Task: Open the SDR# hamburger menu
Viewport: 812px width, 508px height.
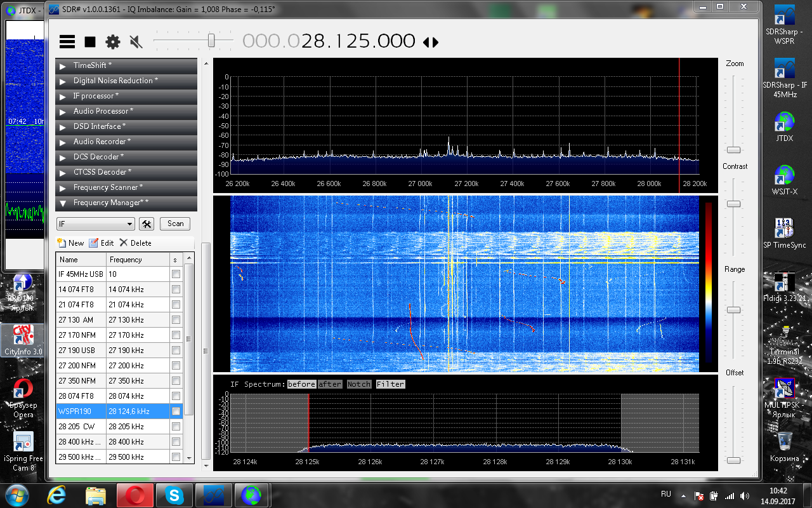Action: pos(67,42)
